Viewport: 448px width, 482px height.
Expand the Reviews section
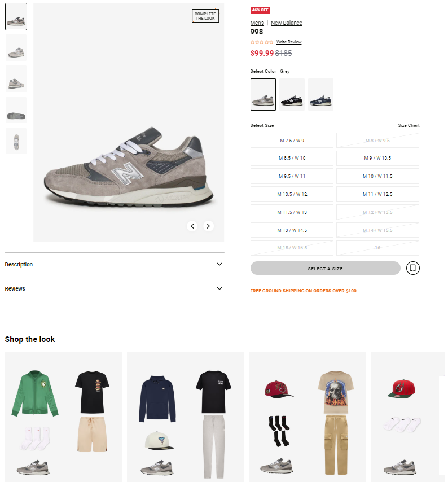tap(115, 288)
